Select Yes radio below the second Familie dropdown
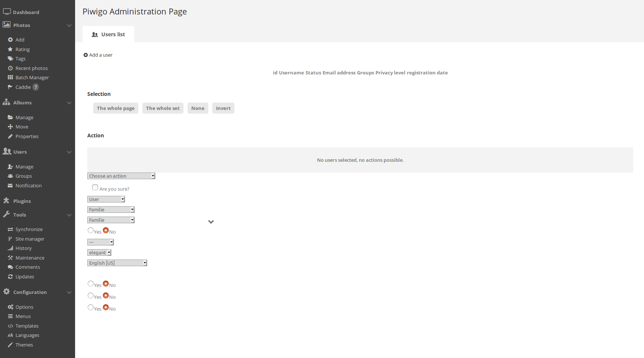Image resolution: width=644 pixels, height=358 pixels. coord(91,230)
